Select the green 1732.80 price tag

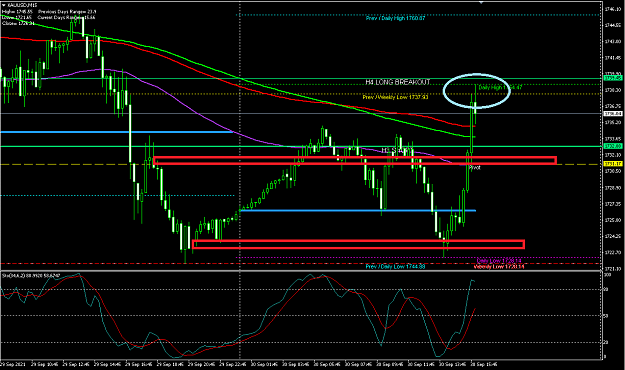click(613, 146)
